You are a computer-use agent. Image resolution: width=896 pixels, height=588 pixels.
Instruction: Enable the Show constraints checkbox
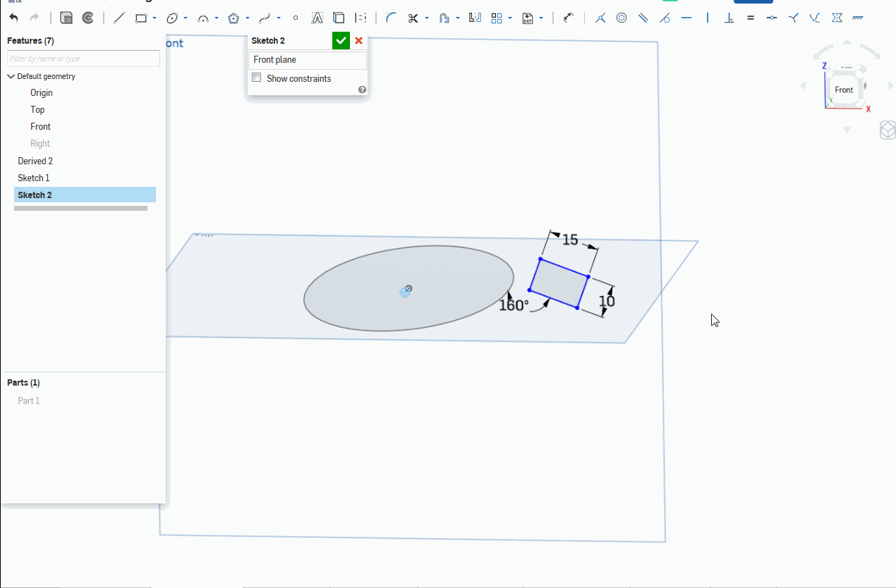(257, 78)
